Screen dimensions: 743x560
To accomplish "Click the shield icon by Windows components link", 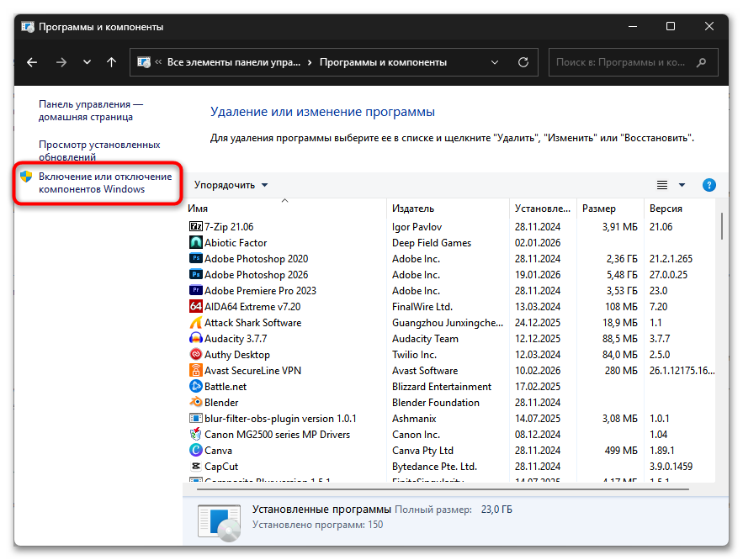I will 26,177.
